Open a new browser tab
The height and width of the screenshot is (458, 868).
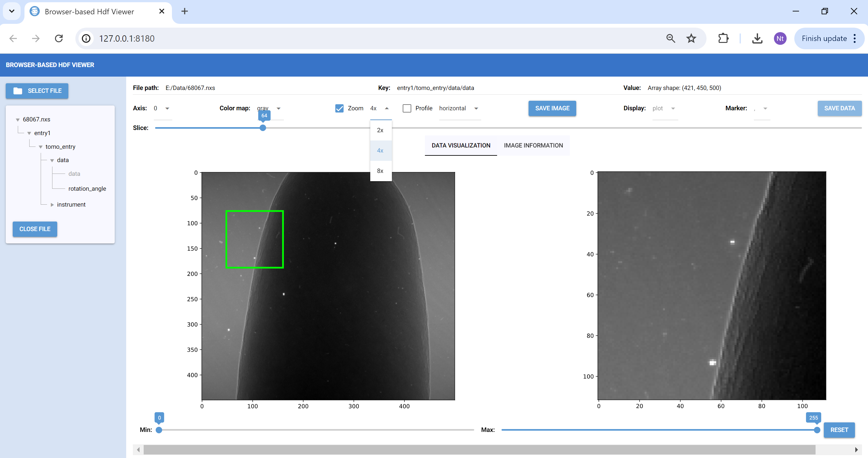185,11
